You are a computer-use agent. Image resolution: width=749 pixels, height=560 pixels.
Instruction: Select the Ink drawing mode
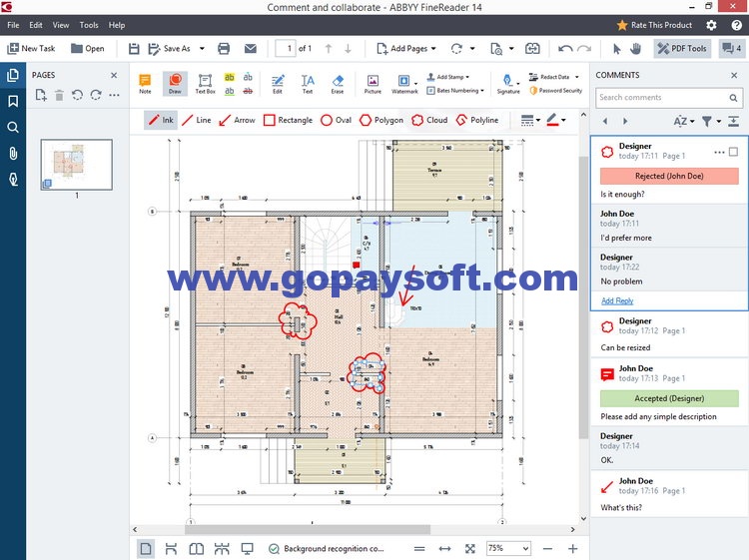pos(161,121)
